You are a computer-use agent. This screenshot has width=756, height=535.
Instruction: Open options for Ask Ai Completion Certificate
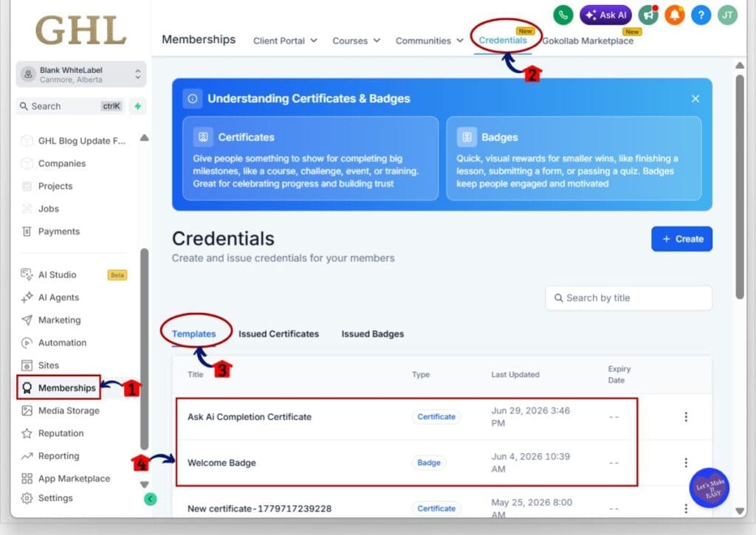[x=686, y=417]
